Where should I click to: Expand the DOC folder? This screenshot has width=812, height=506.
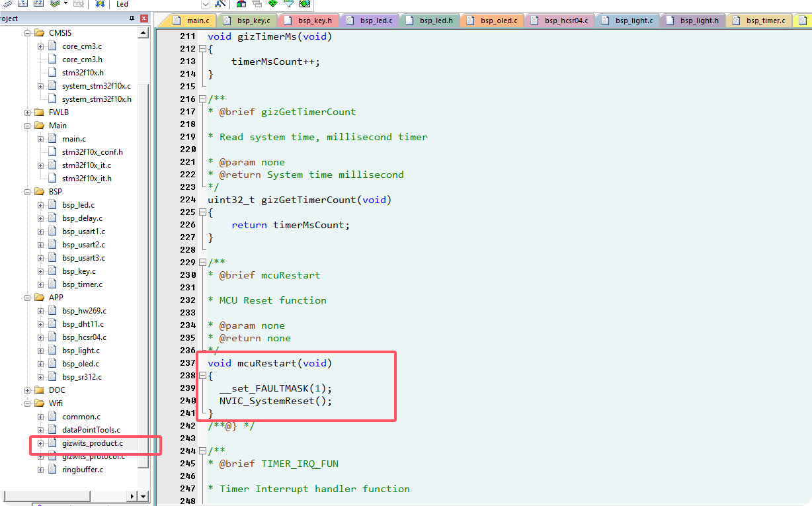(28, 390)
